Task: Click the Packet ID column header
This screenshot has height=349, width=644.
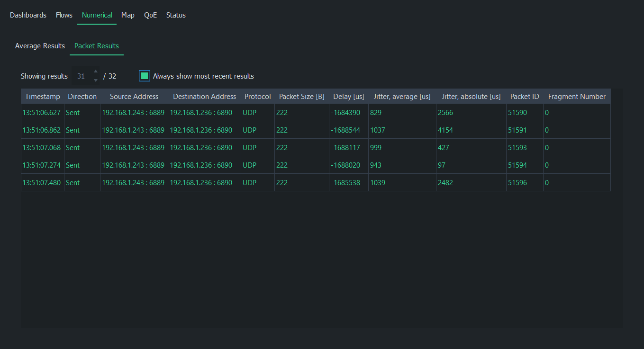Action: click(x=524, y=97)
